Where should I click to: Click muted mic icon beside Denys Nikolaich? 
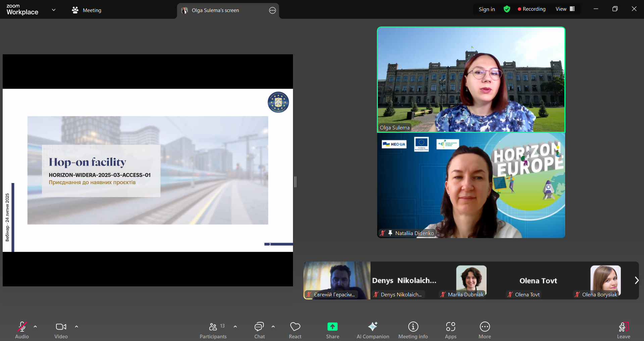[x=376, y=294]
